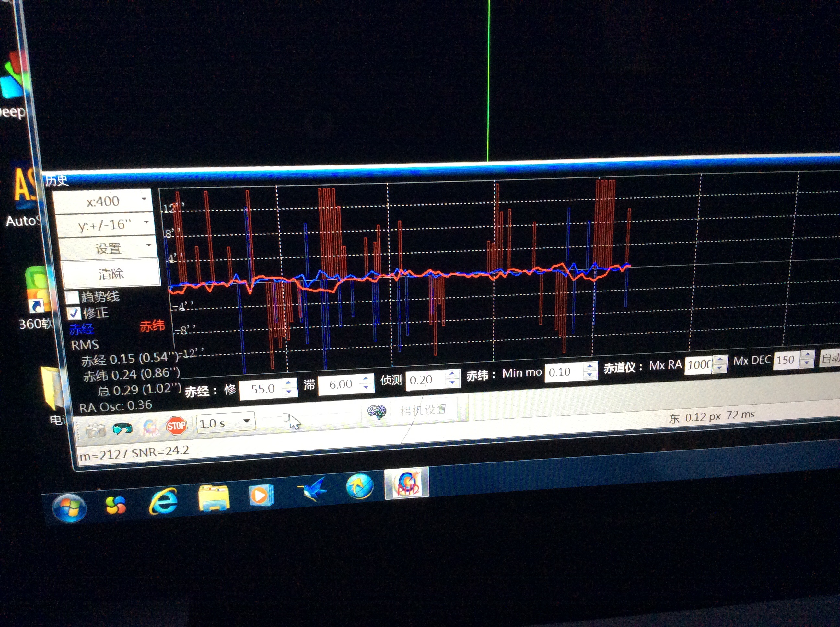Click the bold 赤经： label before the 修 field
This screenshot has height=627, width=840.
coord(201,391)
